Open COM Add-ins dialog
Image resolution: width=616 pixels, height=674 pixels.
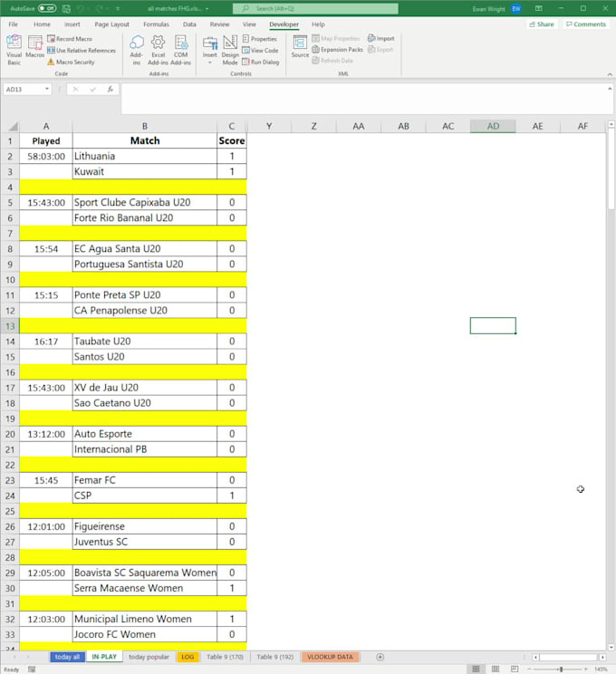click(180, 50)
